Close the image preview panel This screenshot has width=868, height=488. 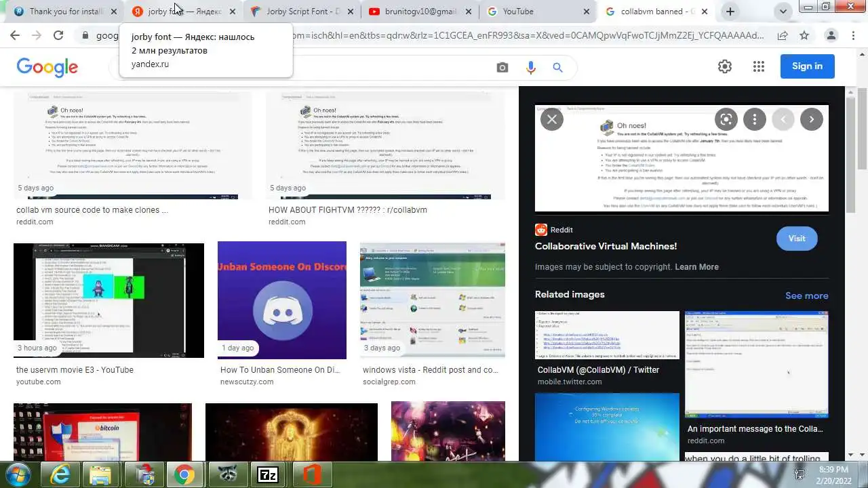coord(552,119)
